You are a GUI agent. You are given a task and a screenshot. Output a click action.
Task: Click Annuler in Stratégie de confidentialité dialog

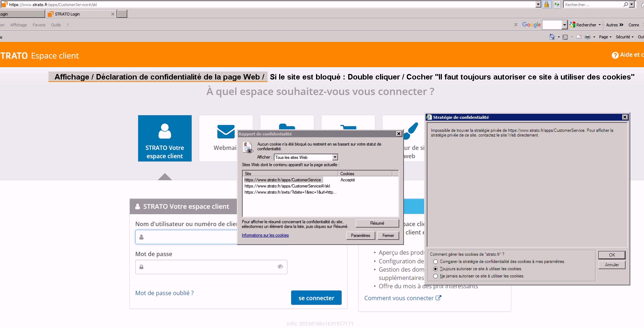pyautogui.click(x=612, y=265)
